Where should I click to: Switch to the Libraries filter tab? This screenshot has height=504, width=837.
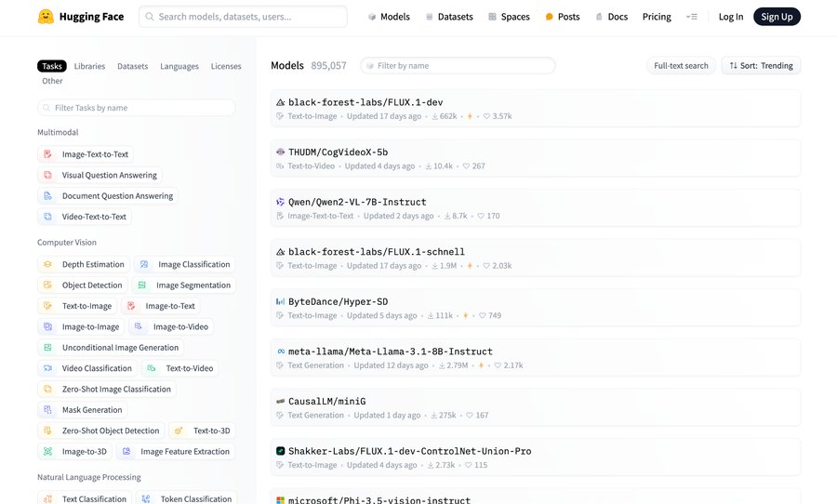(x=89, y=66)
